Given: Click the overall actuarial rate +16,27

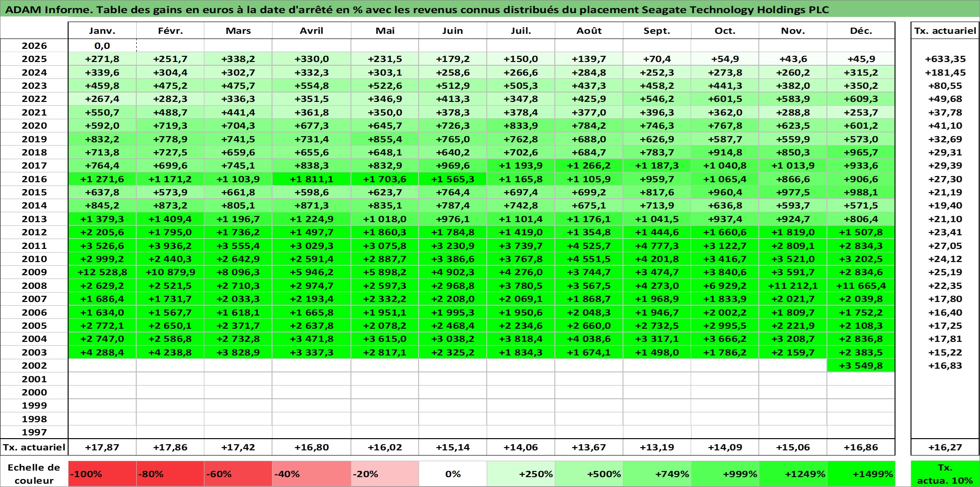Looking at the screenshot, I should pyautogui.click(x=945, y=447).
